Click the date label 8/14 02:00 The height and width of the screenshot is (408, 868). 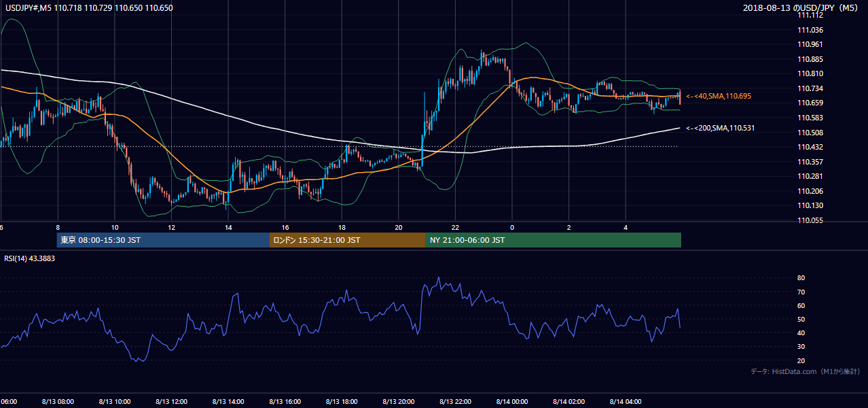click(x=568, y=402)
